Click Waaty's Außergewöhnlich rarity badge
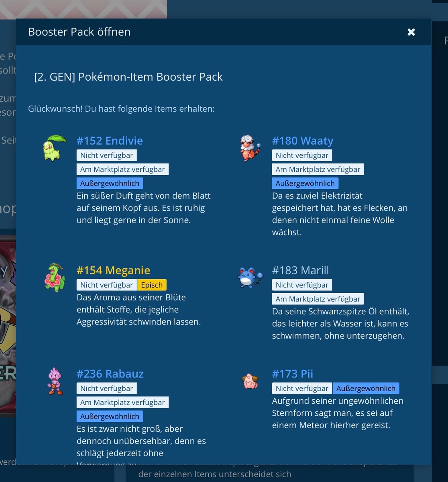The width and height of the screenshot is (448, 482). pyautogui.click(x=305, y=184)
